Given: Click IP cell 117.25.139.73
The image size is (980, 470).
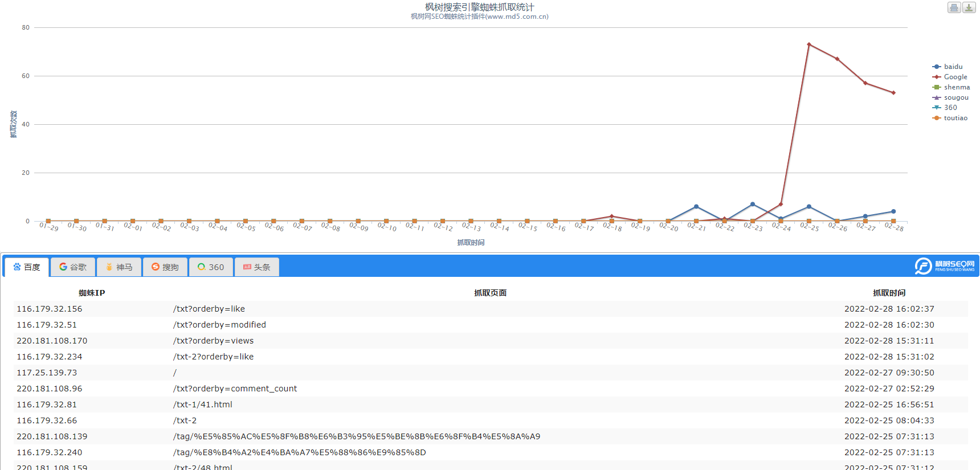Looking at the screenshot, I should pos(47,373).
